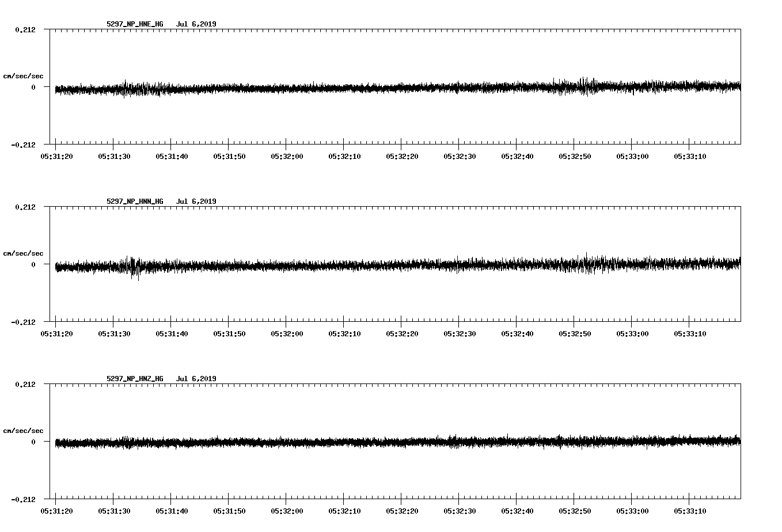Viewport: 782px width, 532px height.
Task: Click the 05:33:00 time label under the HNZ plot
Action: 632,511
